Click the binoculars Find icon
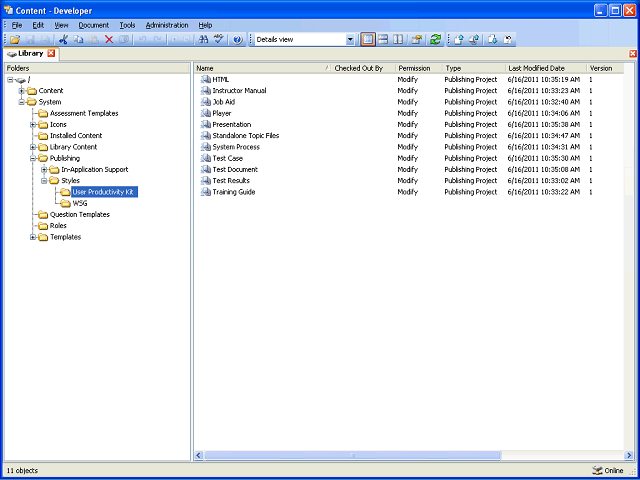 tap(204, 40)
